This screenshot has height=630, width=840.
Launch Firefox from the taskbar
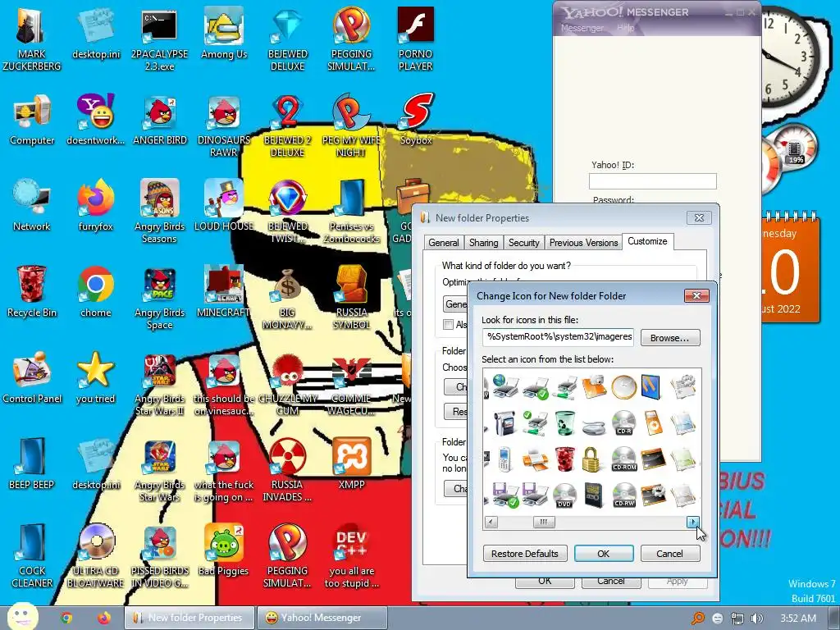pyautogui.click(x=104, y=618)
